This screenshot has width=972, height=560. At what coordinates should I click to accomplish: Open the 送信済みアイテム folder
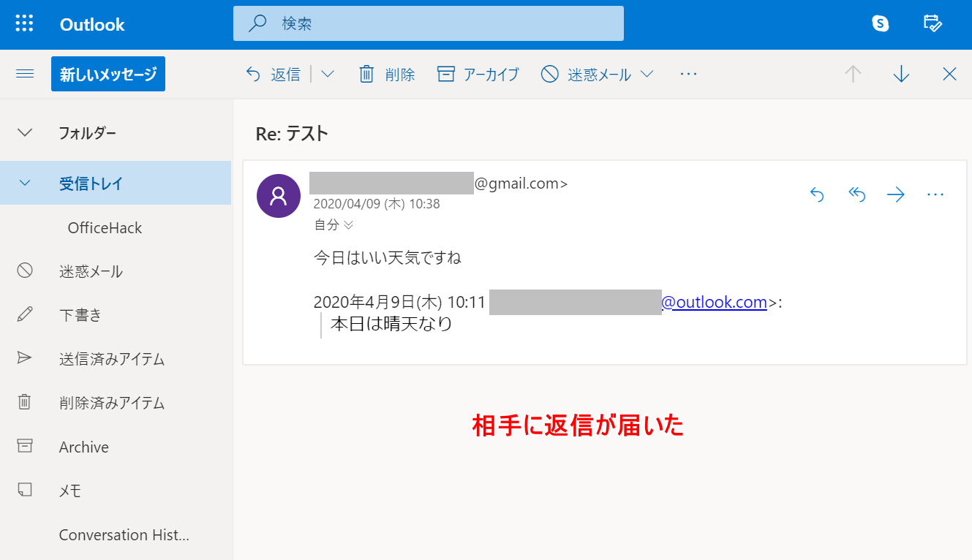(x=111, y=359)
